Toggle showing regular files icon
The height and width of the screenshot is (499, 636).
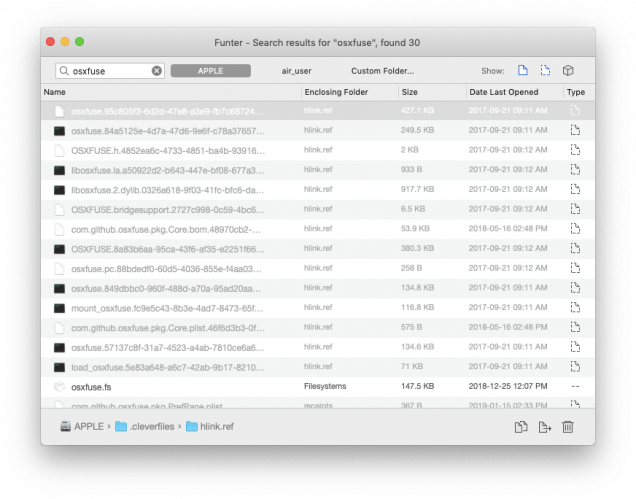click(x=523, y=70)
